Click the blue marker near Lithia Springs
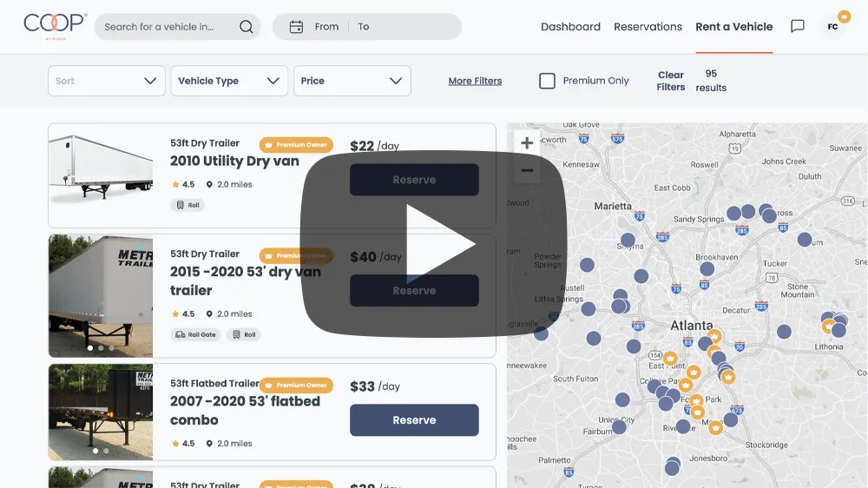 (x=589, y=308)
